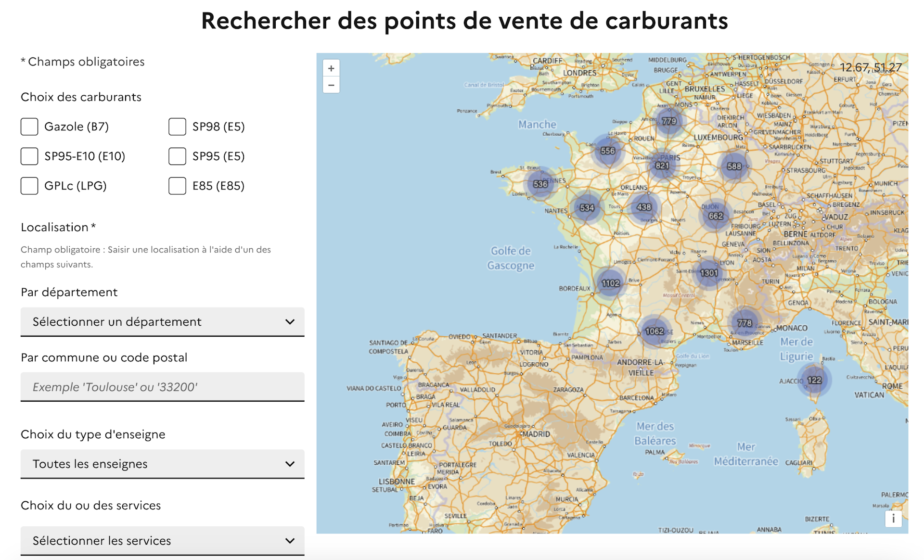Zoom out the map with minus button
This screenshot has height=560, width=924.
(x=331, y=85)
